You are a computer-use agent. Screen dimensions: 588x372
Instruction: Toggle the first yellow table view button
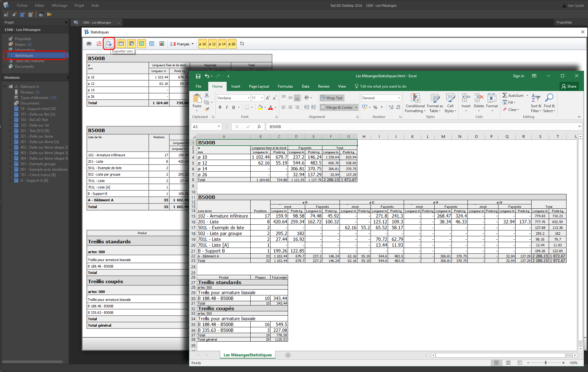pyautogui.click(x=121, y=44)
